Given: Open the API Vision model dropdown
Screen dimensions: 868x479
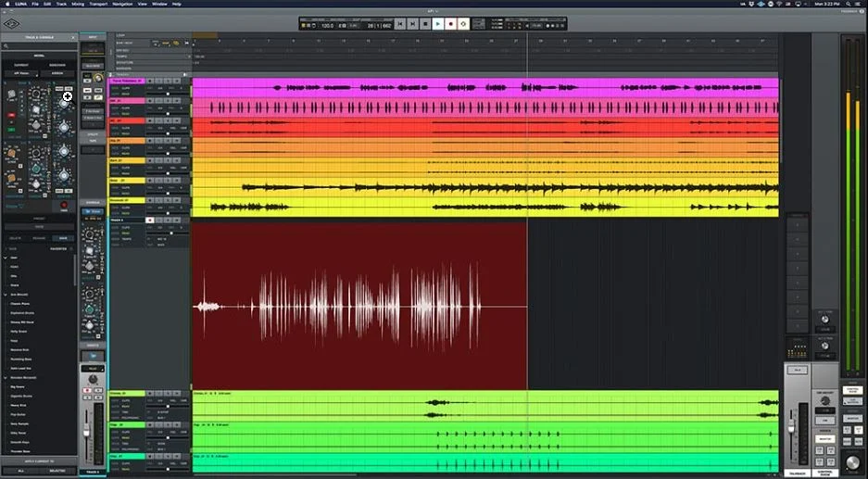Looking at the screenshot, I should click(x=19, y=71).
